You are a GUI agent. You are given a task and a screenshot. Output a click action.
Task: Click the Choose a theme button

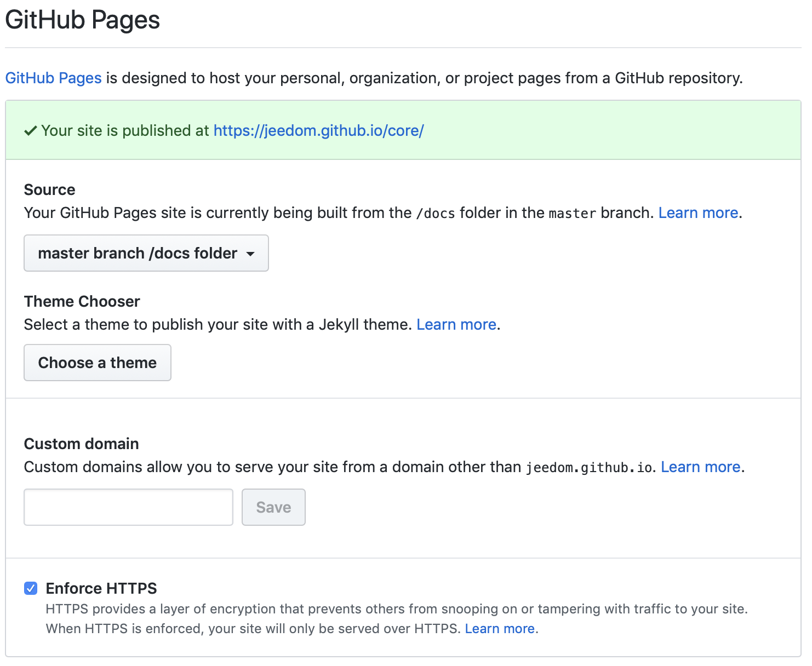click(98, 363)
